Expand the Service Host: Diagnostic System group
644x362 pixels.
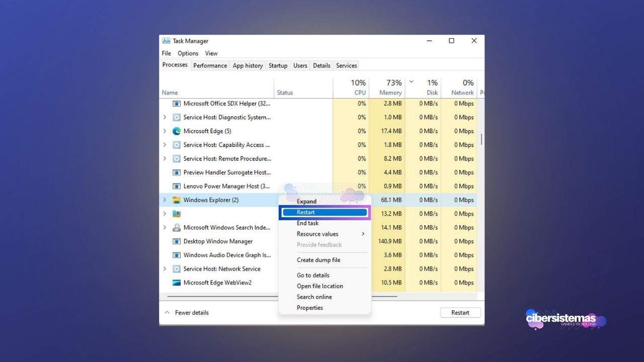pos(165,117)
